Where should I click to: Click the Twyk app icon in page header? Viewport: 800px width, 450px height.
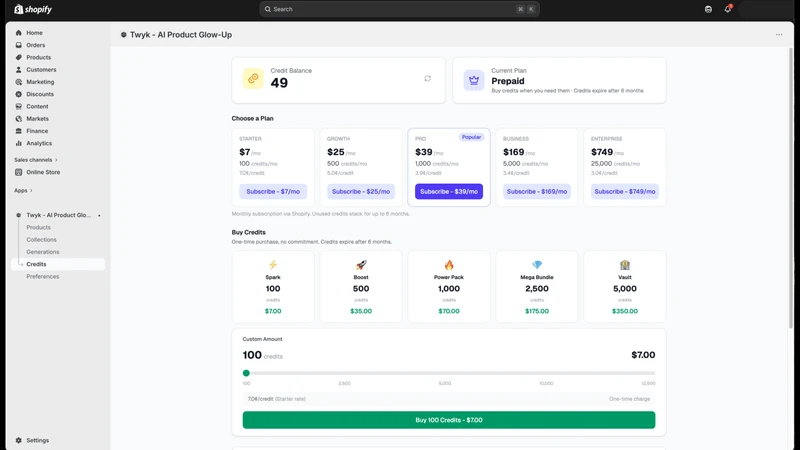click(x=123, y=35)
